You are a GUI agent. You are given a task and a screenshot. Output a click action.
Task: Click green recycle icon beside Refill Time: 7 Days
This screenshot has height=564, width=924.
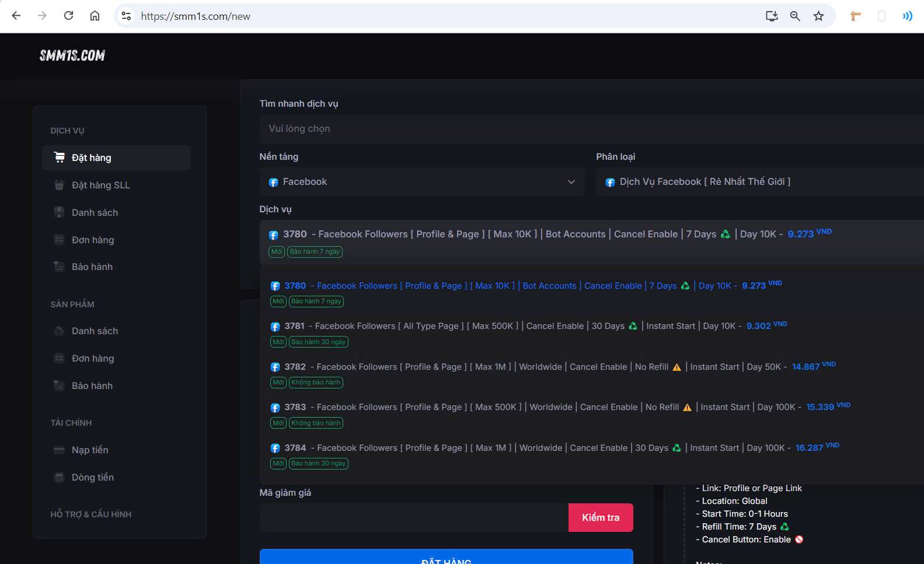784,527
